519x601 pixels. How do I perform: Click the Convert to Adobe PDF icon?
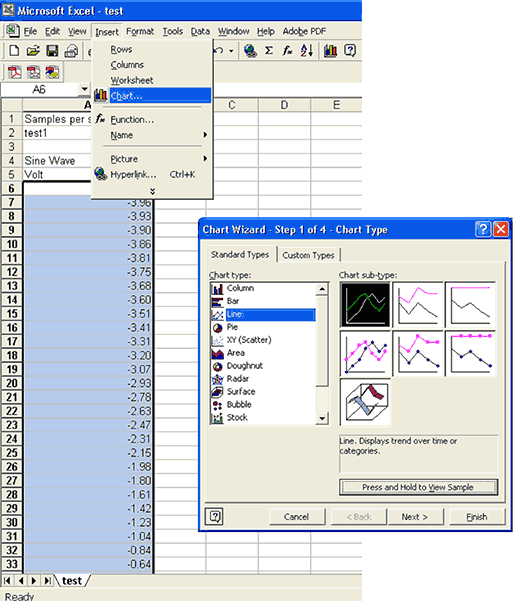point(15,72)
